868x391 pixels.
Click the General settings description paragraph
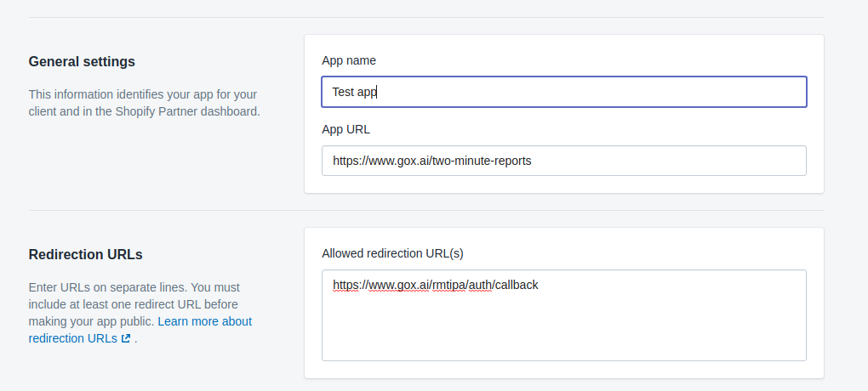[145, 103]
